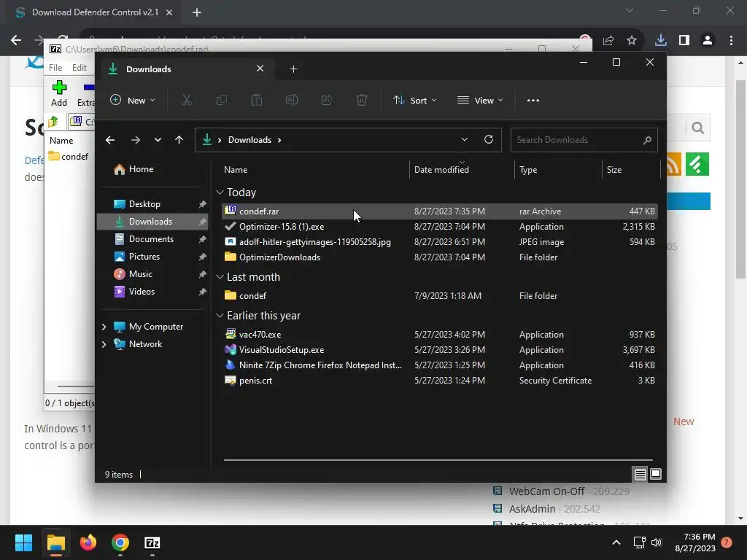Collapse the Last month group
Screen dimensions: 747x560
pos(220,277)
